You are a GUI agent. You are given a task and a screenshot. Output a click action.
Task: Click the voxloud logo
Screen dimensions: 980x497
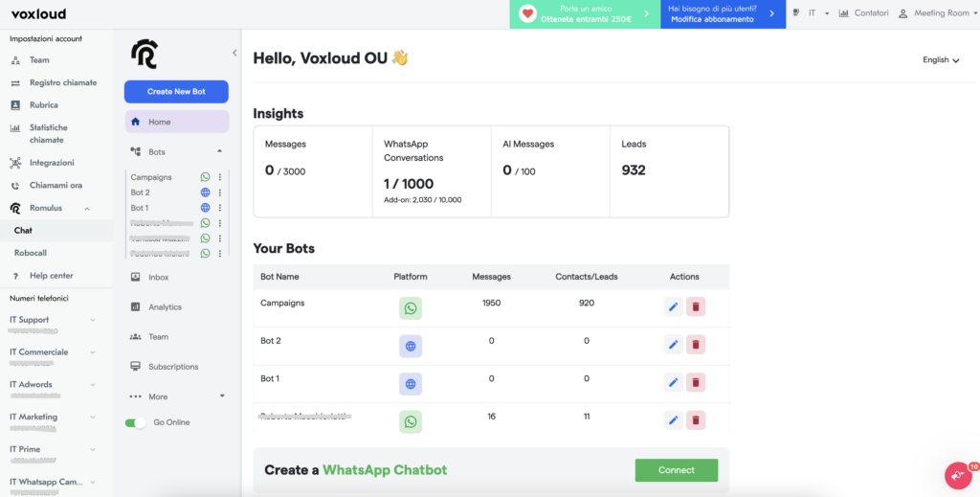click(x=38, y=13)
